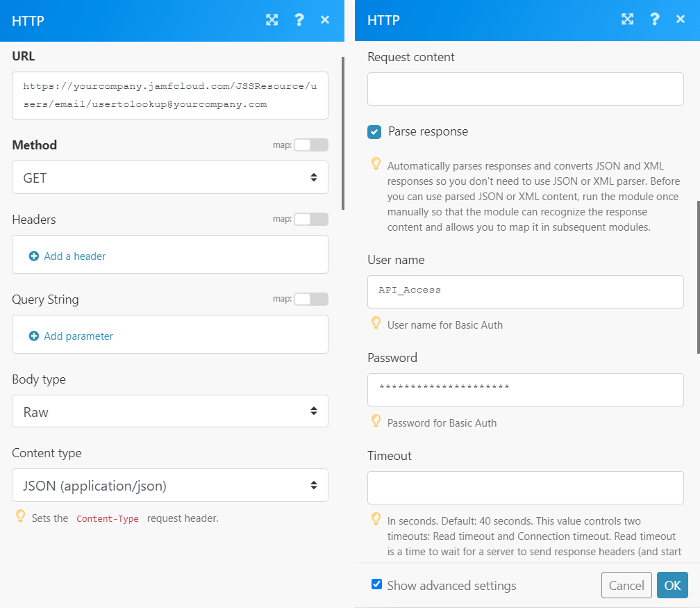This screenshot has width=700, height=608.
Task: Click the Timeout input field
Action: point(526,488)
